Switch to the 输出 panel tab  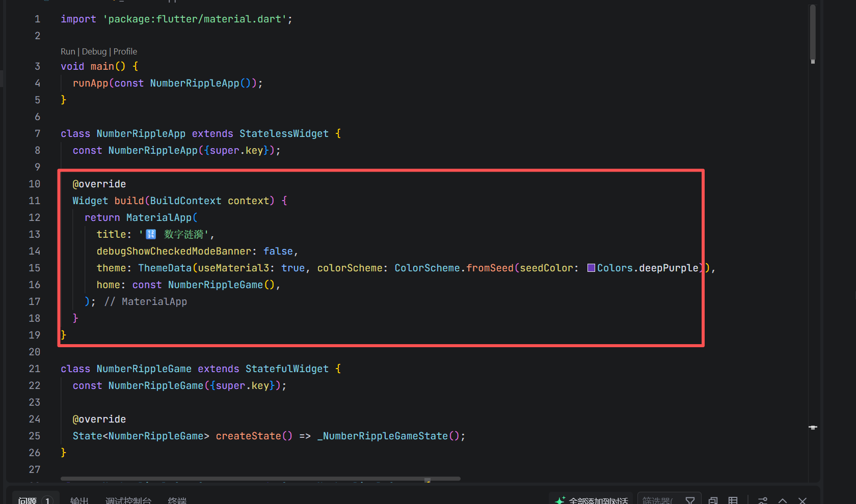point(79,500)
